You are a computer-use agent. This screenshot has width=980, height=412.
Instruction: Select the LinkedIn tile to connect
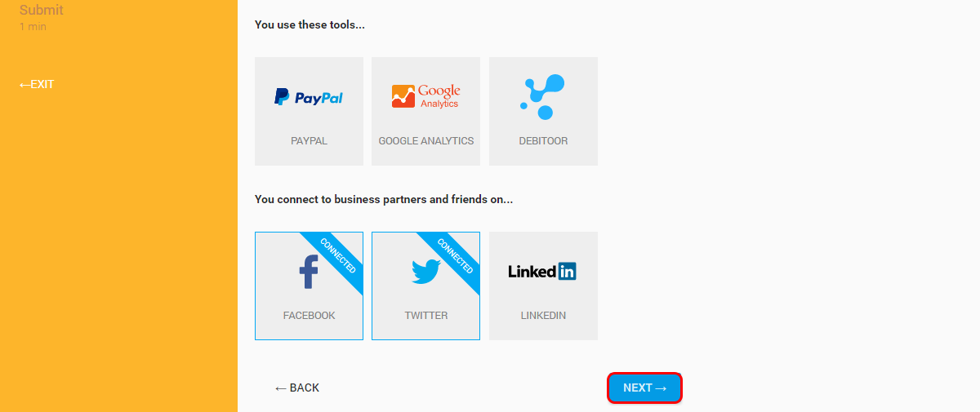(543, 286)
